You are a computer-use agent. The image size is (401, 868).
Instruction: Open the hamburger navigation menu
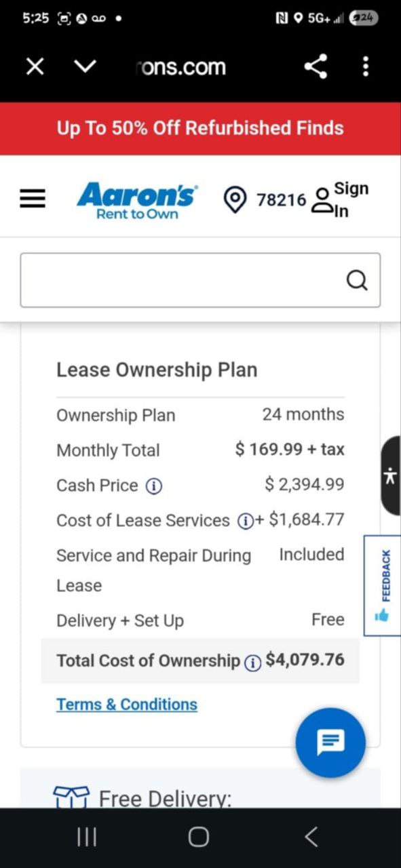[x=33, y=199]
